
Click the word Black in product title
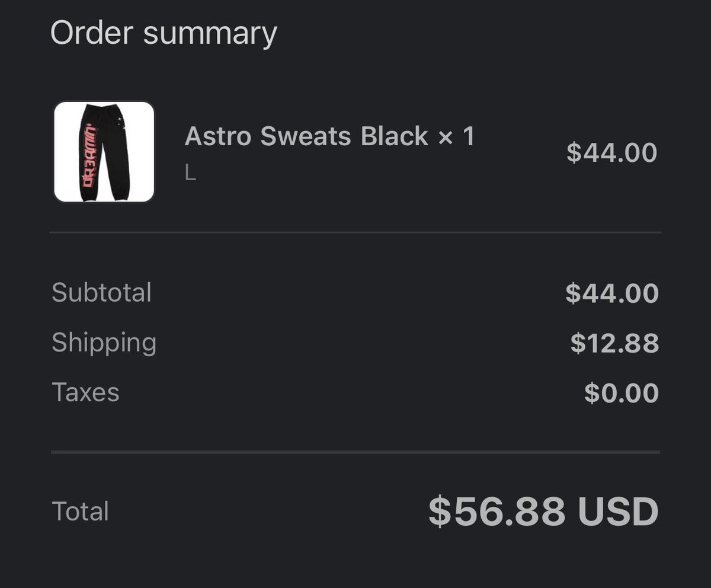click(395, 136)
